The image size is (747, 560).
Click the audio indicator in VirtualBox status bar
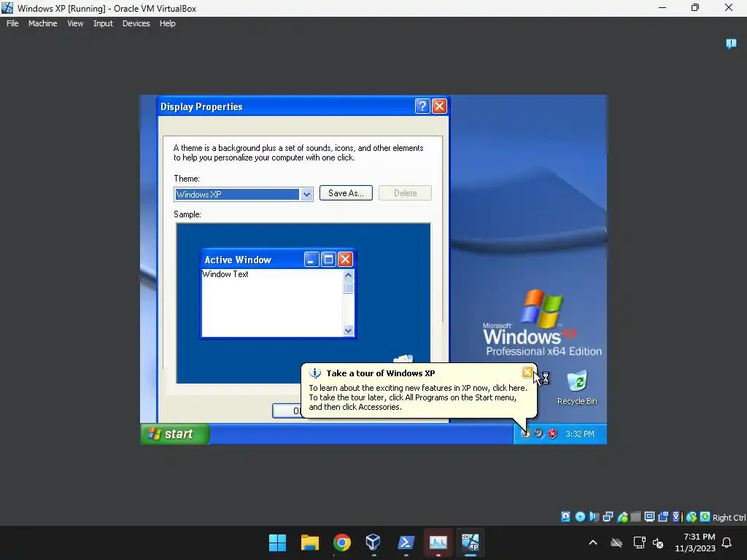pyautogui.click(x=594, y=517)
